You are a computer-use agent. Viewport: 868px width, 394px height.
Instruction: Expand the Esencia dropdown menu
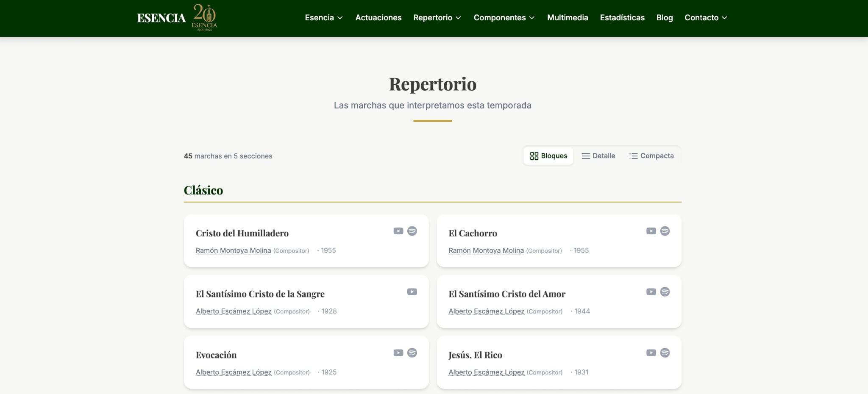(x=324, y=17)
